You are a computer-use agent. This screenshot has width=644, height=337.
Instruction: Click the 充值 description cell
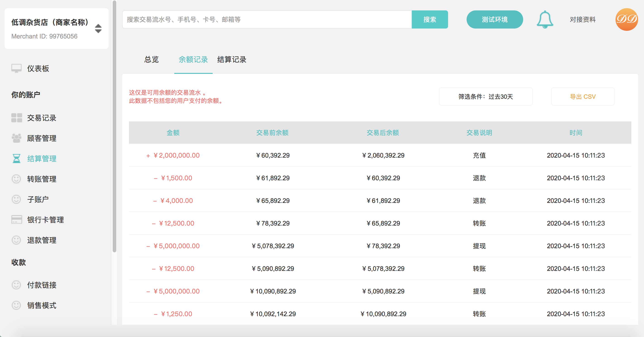pyautogui.click(x=479, y=155)
